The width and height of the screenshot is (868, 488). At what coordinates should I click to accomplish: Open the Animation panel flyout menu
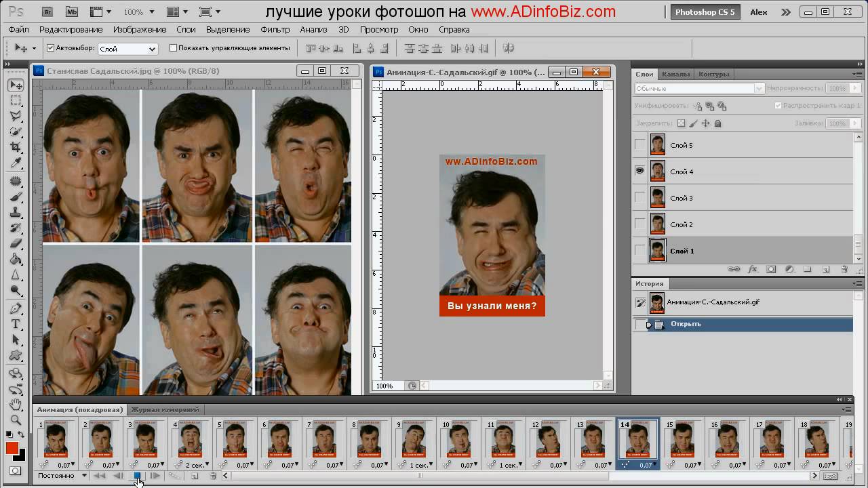pos(846,409)
